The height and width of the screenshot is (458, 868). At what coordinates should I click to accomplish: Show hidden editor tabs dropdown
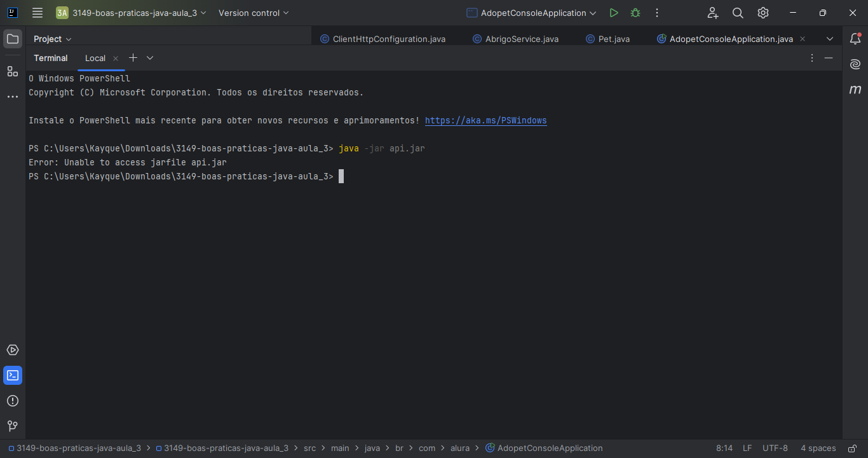(830, 39)
